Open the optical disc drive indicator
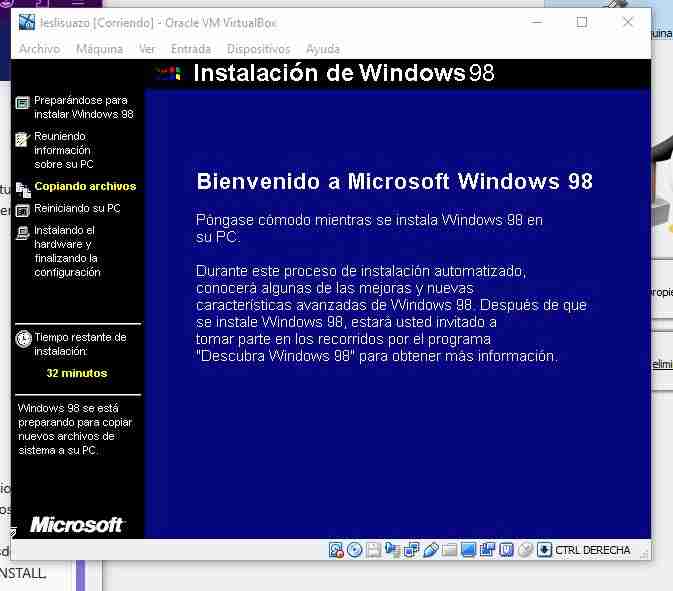Viewport: 673px width, 591px height. click(354, 550)
